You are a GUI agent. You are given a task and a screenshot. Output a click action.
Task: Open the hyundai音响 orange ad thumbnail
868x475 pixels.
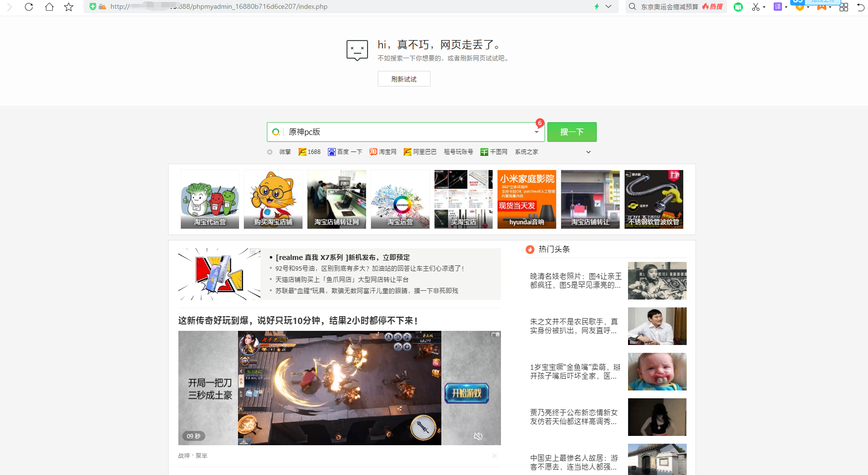tap(527, 199)
